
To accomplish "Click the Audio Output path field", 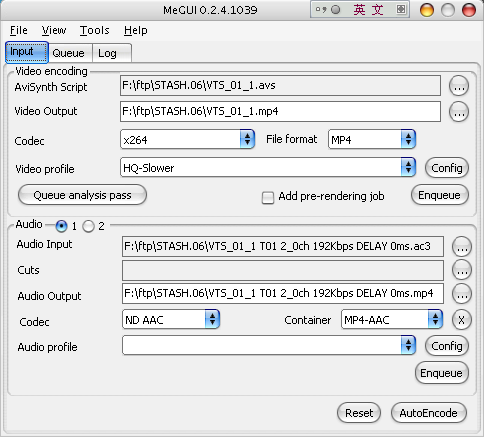I will (283, 293).
